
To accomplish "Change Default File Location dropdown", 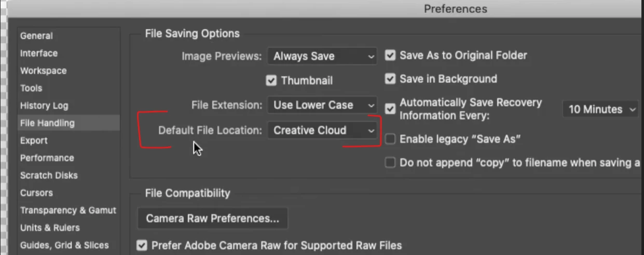I will click(322, 131).
